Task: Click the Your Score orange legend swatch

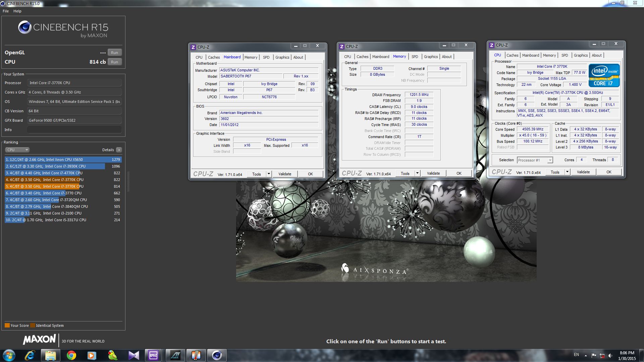Action: click(7, 325)
